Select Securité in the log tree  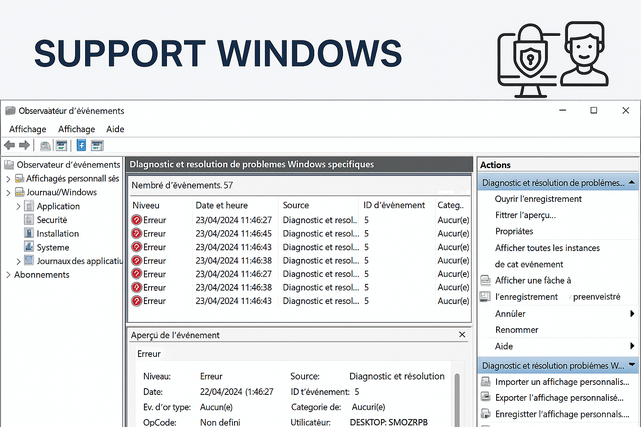coord(52,220)
